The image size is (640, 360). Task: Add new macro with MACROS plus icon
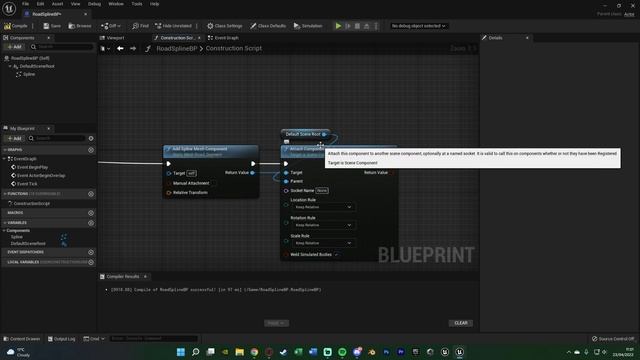(x=91, y=213)
